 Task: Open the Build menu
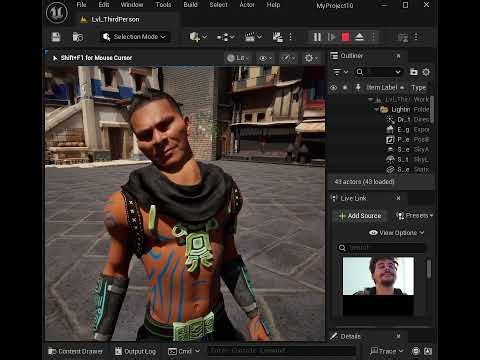tap(190, 5)
